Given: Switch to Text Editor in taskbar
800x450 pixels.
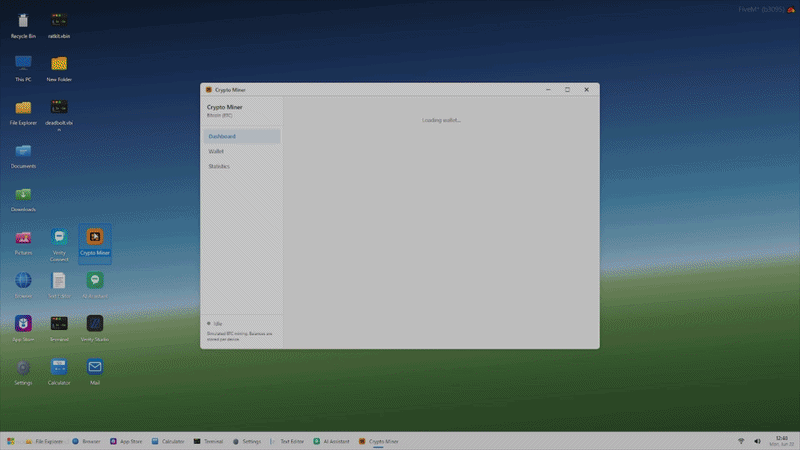Looking at the screenshot, I should click(x=287, y=441).
